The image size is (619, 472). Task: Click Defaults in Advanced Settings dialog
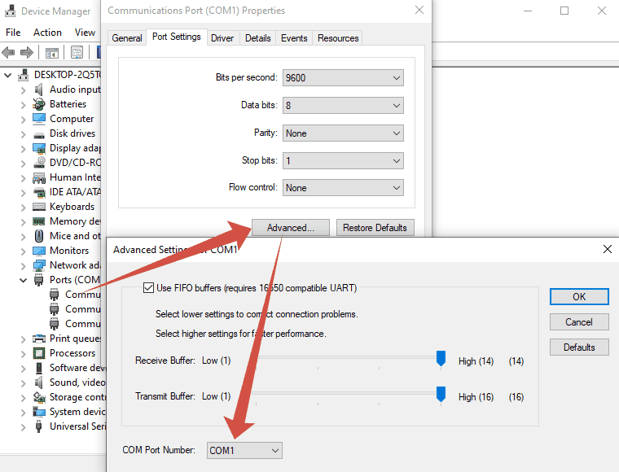click(579, 347)
